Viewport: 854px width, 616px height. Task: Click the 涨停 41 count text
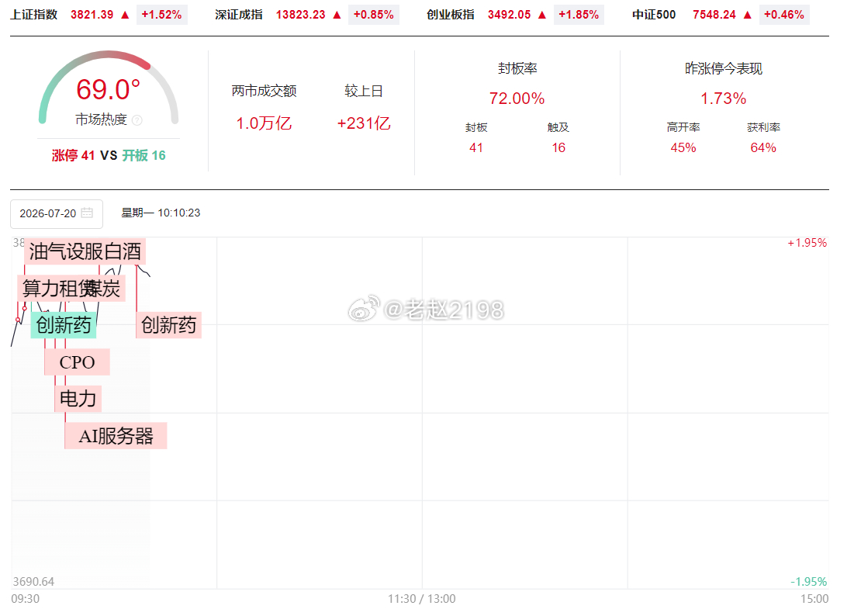tap(74, 155)
